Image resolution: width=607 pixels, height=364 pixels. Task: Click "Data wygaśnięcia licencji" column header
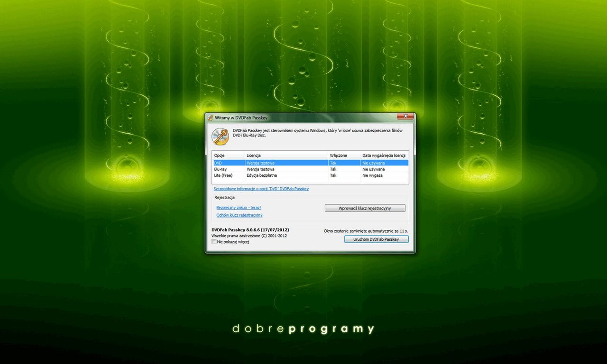click(384, 155)
